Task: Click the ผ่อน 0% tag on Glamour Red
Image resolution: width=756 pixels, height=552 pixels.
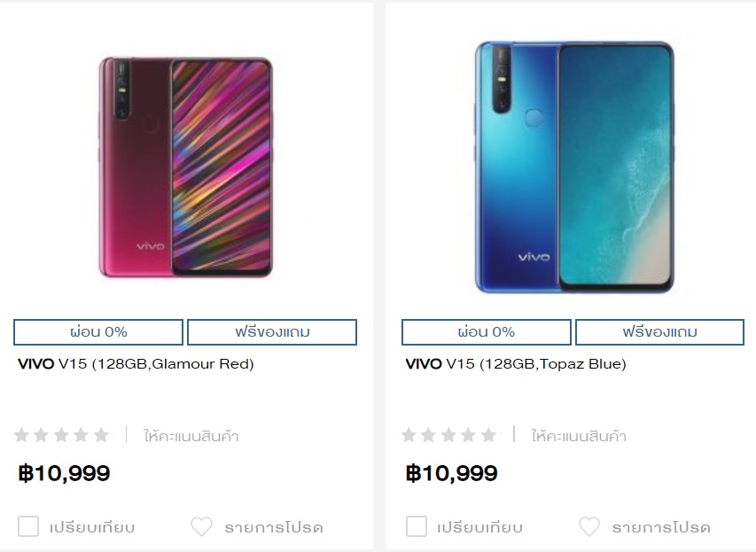Action: (x=98, y=332)
